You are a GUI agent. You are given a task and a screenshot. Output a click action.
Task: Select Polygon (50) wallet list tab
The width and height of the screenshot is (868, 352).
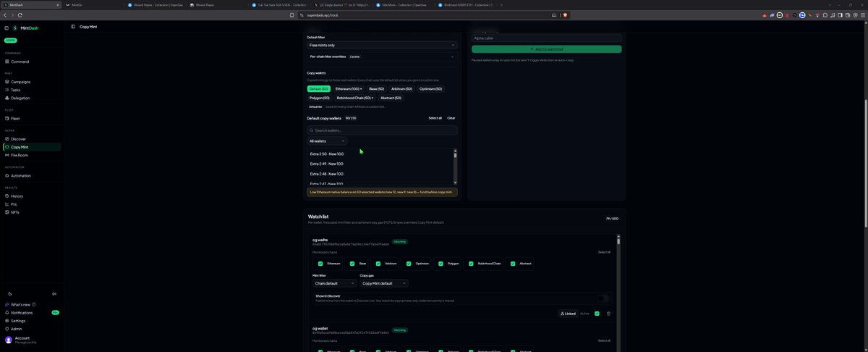pos(320,98)
